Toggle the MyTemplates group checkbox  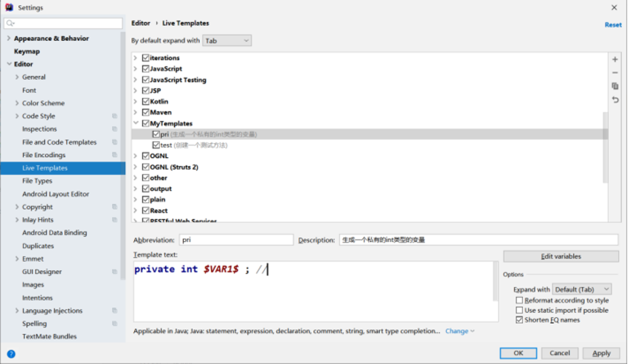[145, 123]
